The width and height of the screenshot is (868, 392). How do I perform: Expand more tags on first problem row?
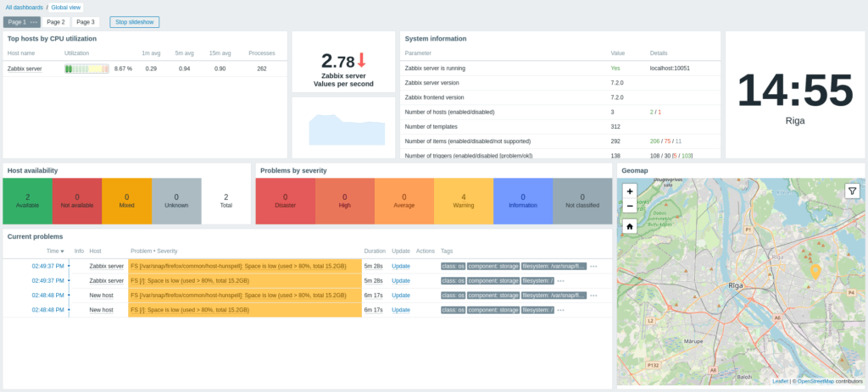click(x=593, y=266)
